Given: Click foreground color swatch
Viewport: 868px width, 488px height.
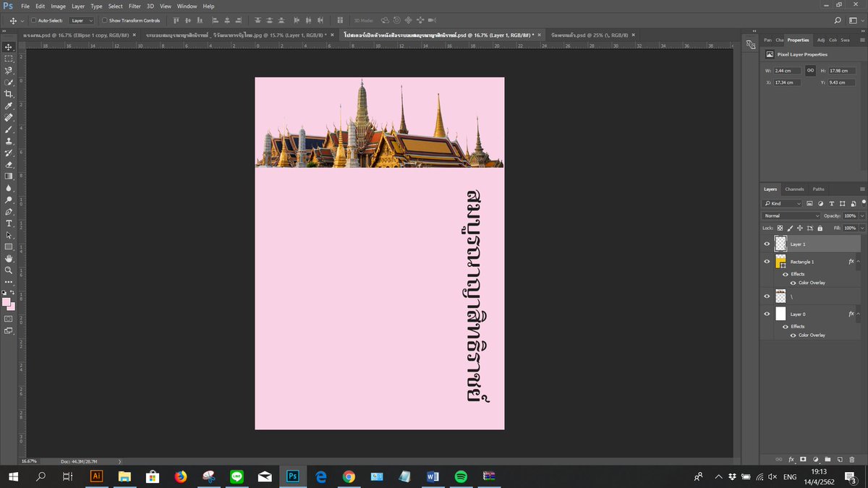Looking at the screenshot, I should click(x=7, y=301).
